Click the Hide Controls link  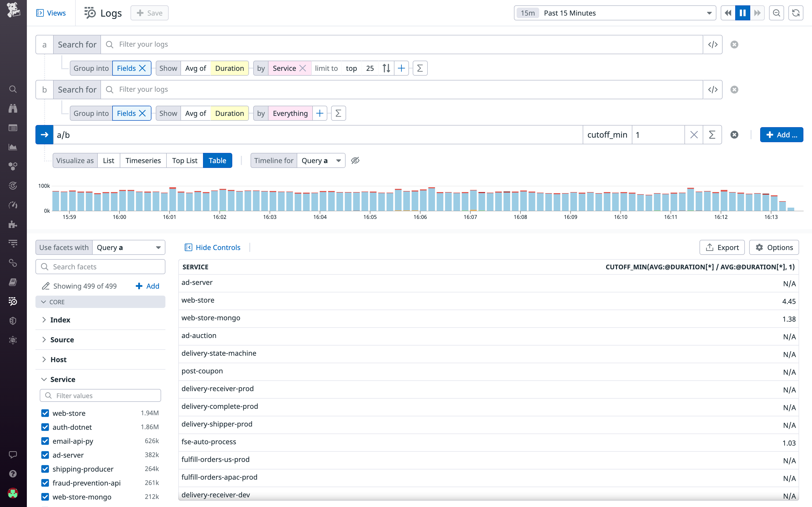tap(212, 247)
